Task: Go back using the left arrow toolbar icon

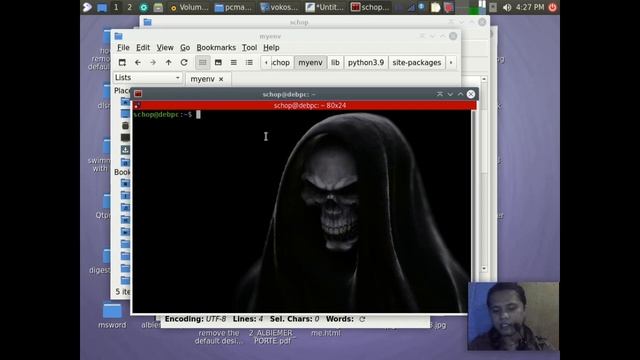Action: tap(138, 62)
